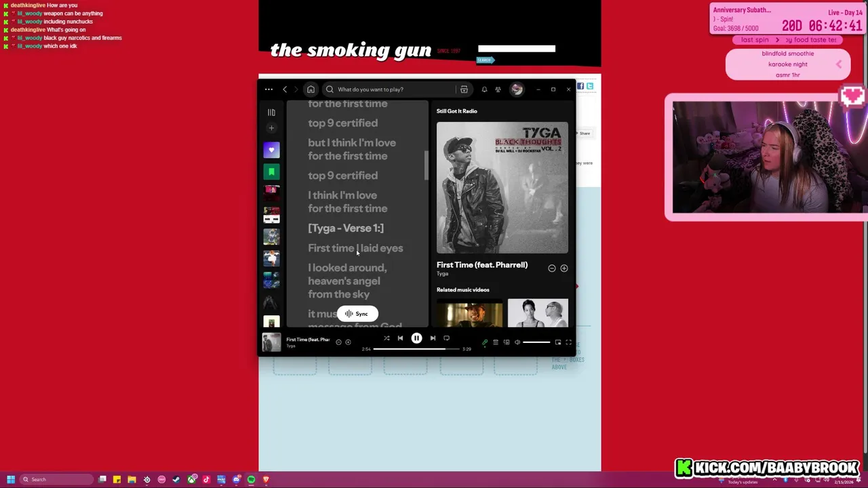Screen dimensions: 868x488
Task: Toggle the lyrics microphone icon
Action: tap(485, 342)
